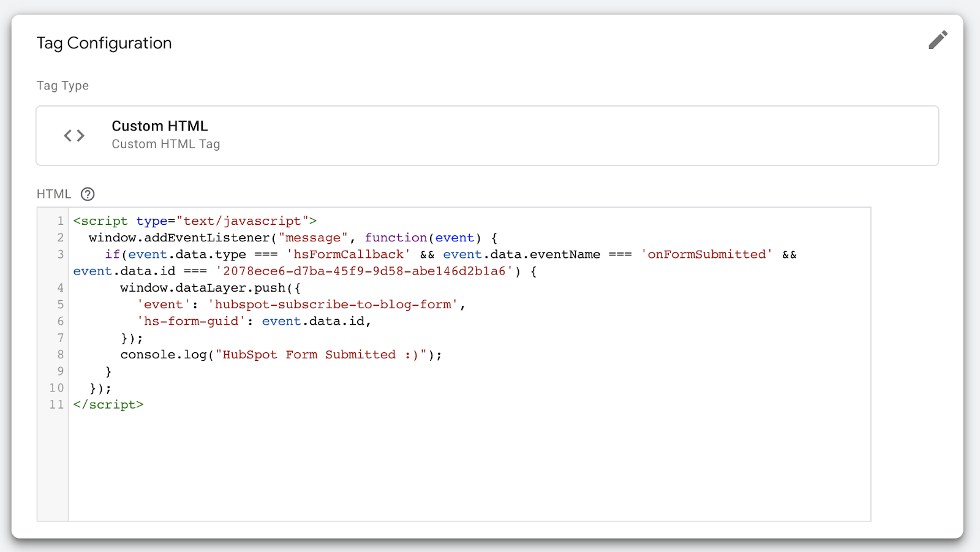Click the console.log statement on line 8
The width and height of the screenshot is (980, 552).
click(281, 355)
